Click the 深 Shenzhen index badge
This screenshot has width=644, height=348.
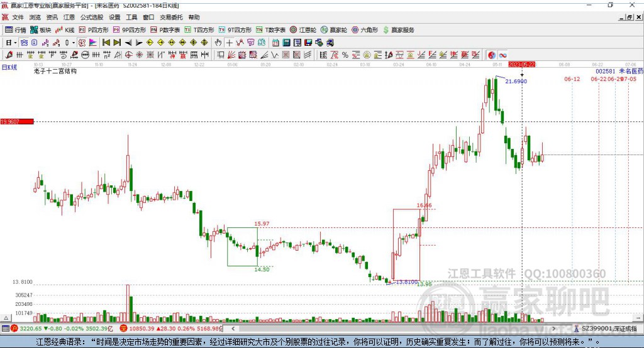[124, 329]
